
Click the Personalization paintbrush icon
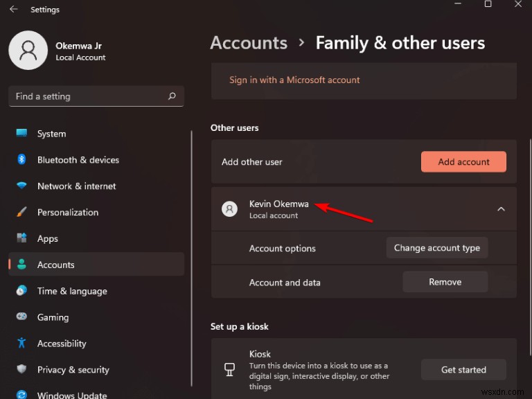pos(21,213)
